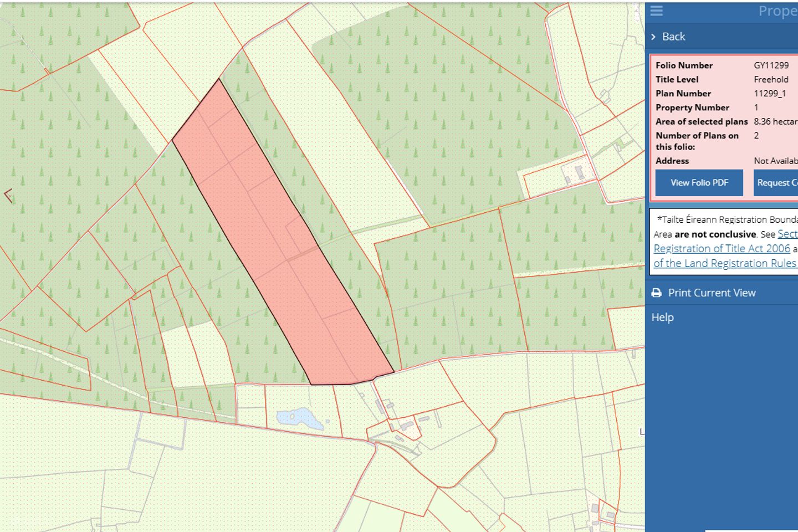798x532 pixels.
Task: Click the Area of selected plans label
Action: pos(702,122)
